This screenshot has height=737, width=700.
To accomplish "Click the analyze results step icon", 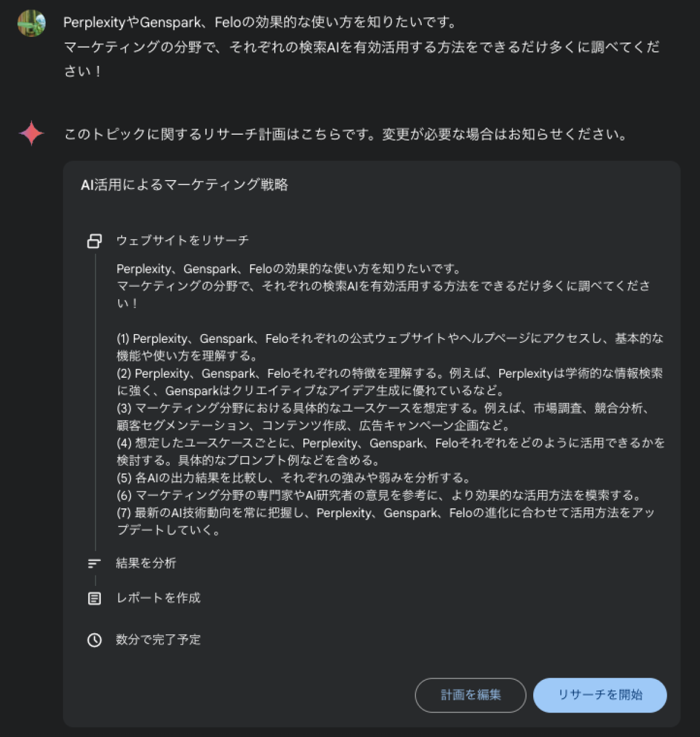I will tap(94, 563).
